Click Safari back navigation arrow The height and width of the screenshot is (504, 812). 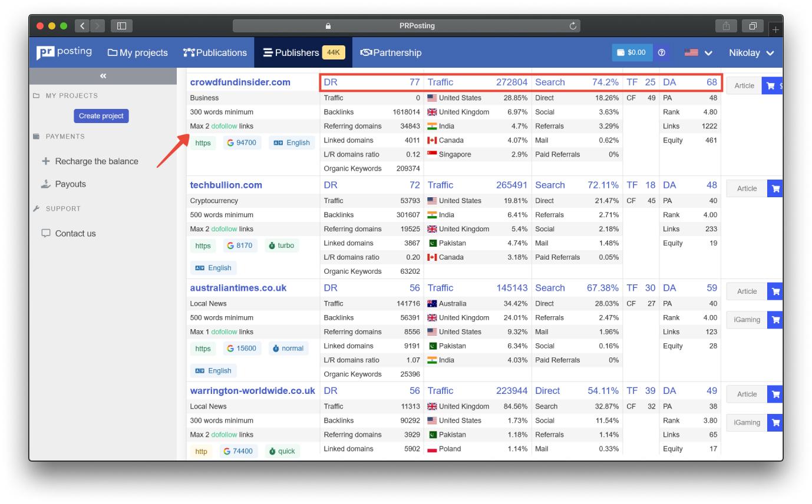(x=82, y=26)
